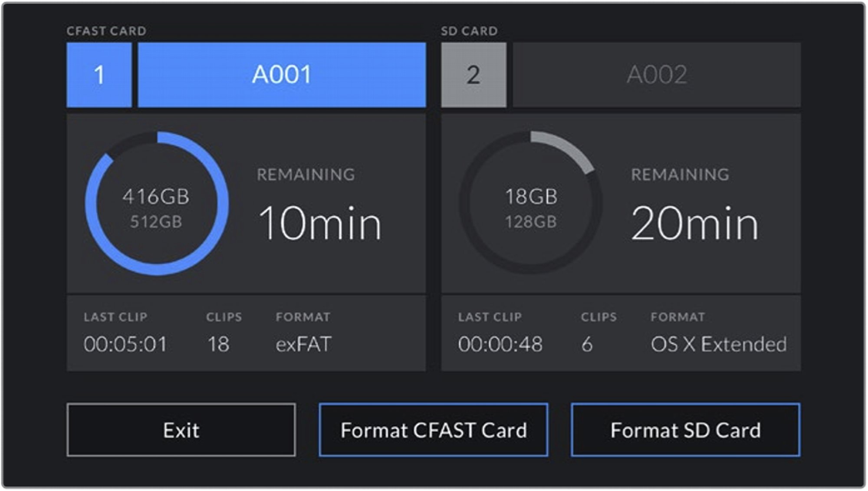Select the 00:05:01 last clip value
This screenshot has width=868, height=491.
tap(125, 344)
